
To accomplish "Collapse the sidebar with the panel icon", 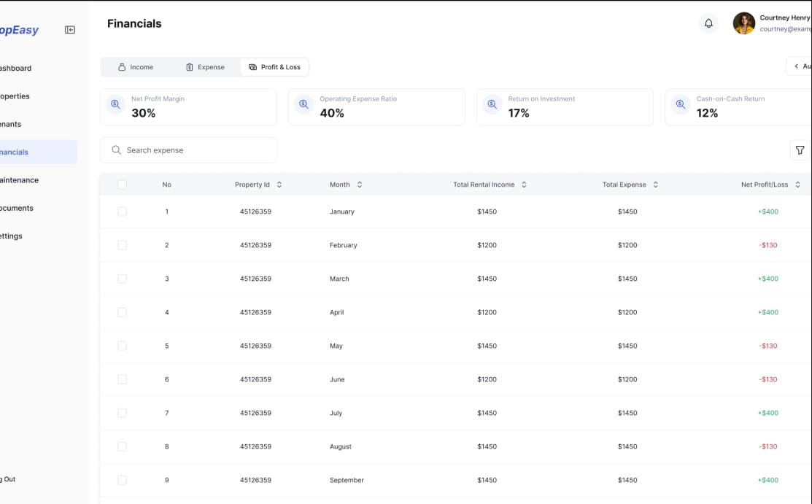I will (70, 30).
